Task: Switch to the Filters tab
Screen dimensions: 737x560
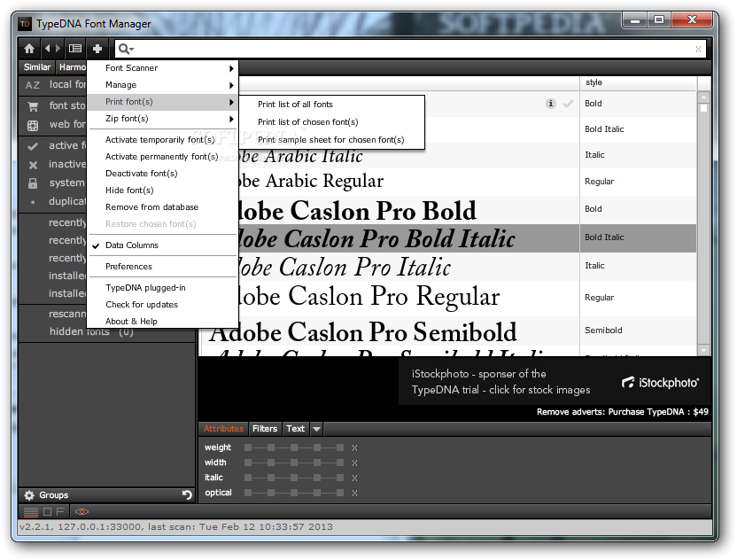Action: (x=265, y=429)
